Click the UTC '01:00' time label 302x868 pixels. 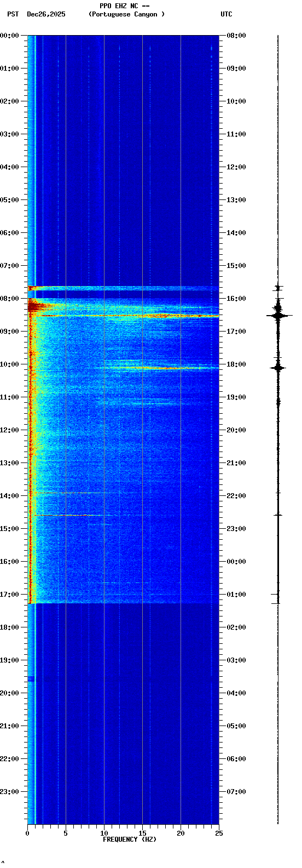(x=236, y=595)
